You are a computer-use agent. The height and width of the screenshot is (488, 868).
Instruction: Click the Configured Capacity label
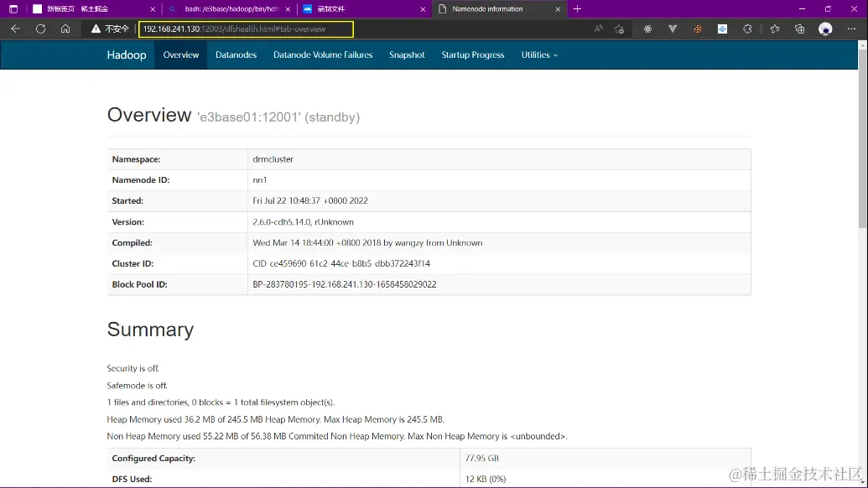[153, 458]
